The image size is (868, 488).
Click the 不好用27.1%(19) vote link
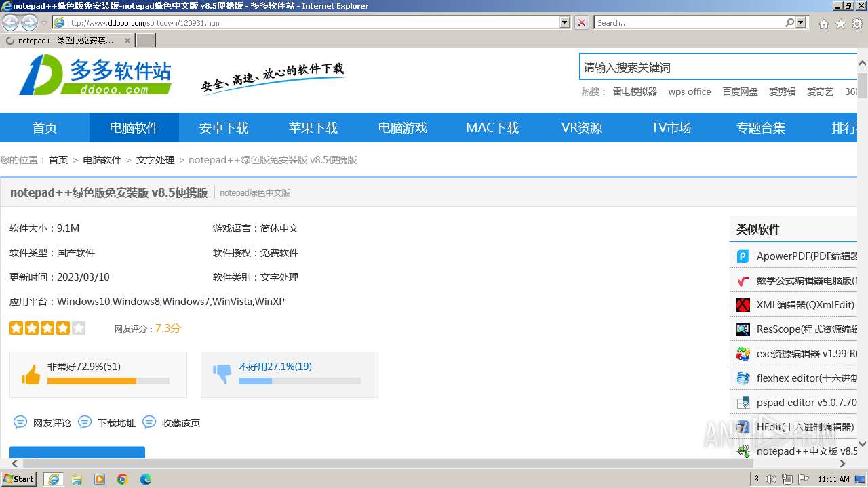tap(275, 367)
